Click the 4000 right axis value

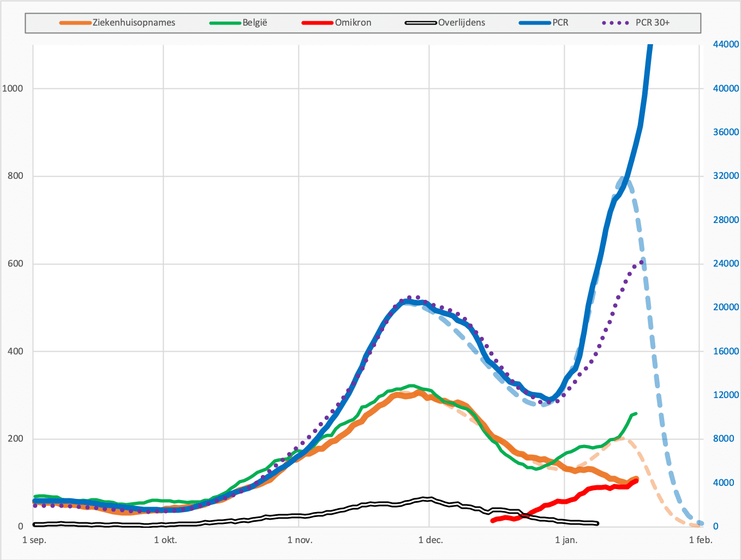724,483
